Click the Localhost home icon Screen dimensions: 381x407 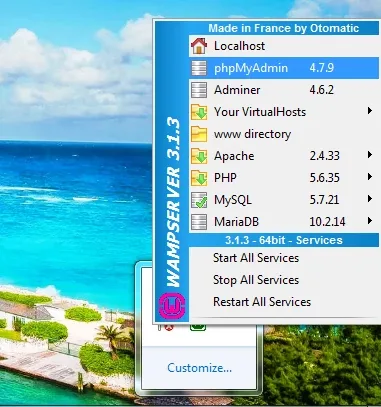pos(199,46)
